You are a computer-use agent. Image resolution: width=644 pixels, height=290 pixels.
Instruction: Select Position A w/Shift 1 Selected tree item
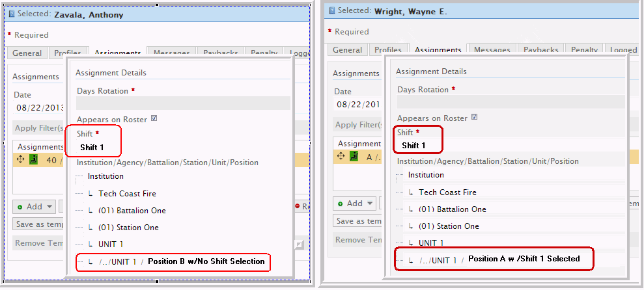(x=524, y=259)
